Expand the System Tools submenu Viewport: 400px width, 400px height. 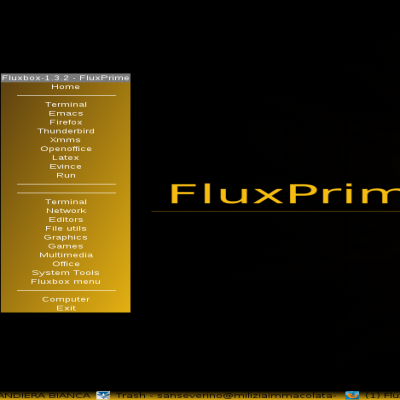click(x=66, y=273)
